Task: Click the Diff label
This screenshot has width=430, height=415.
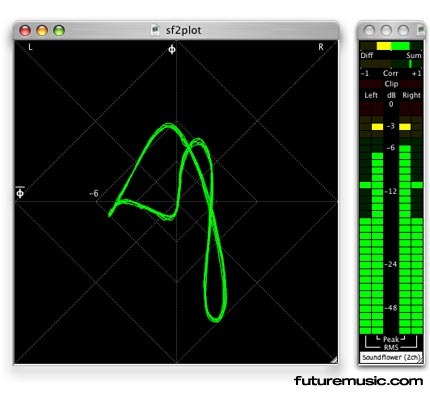Action: pyautogui.click(x=367, y=55)
